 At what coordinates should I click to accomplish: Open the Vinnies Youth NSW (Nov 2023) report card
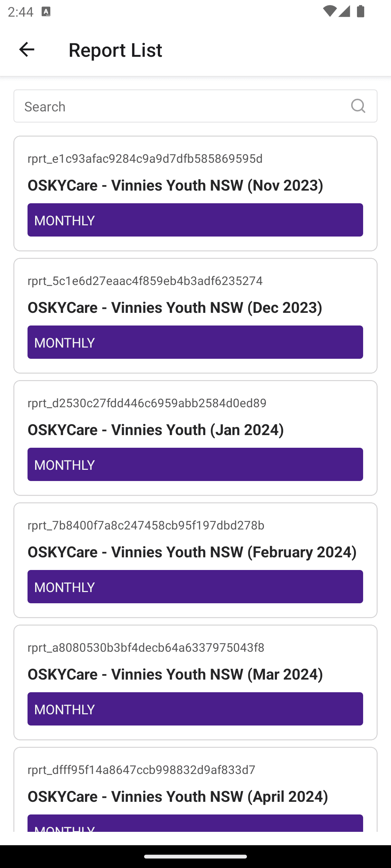click(x=195, y=185)
